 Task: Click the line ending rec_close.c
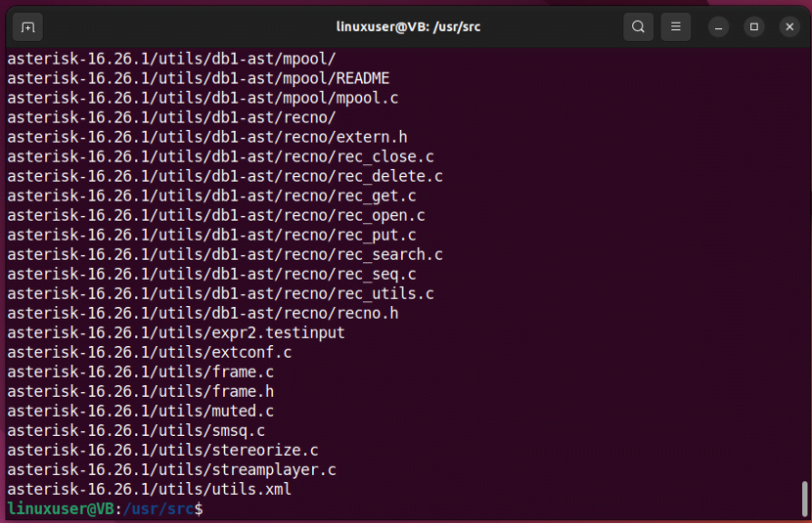220,157
